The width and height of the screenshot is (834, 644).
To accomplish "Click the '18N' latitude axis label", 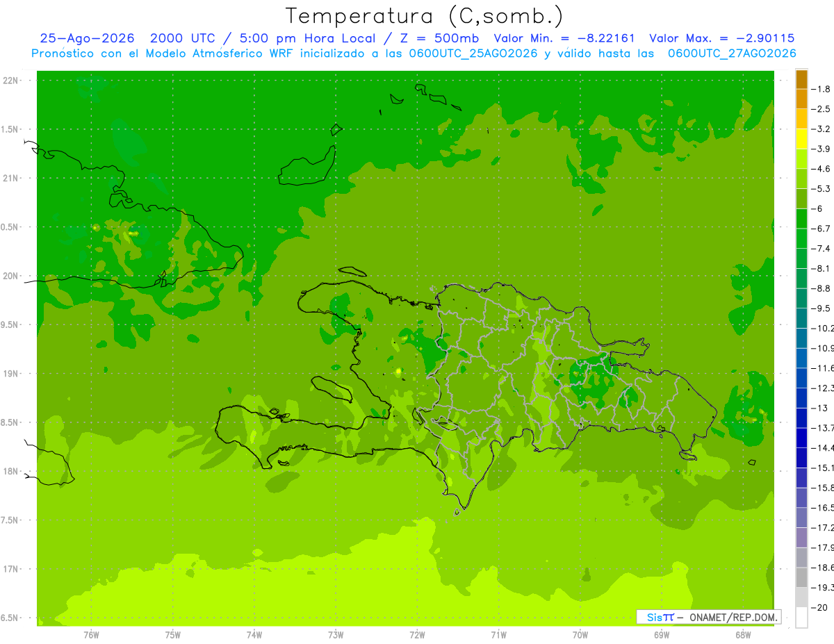I will pyautogui.click(x=12, y=471).
